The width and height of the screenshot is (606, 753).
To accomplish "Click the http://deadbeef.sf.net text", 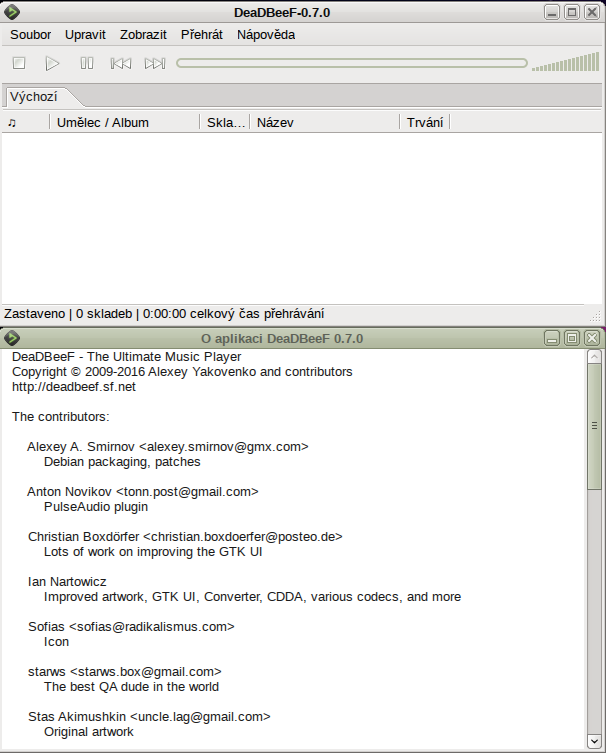I will pyautogui.click(x=74, y=387).
